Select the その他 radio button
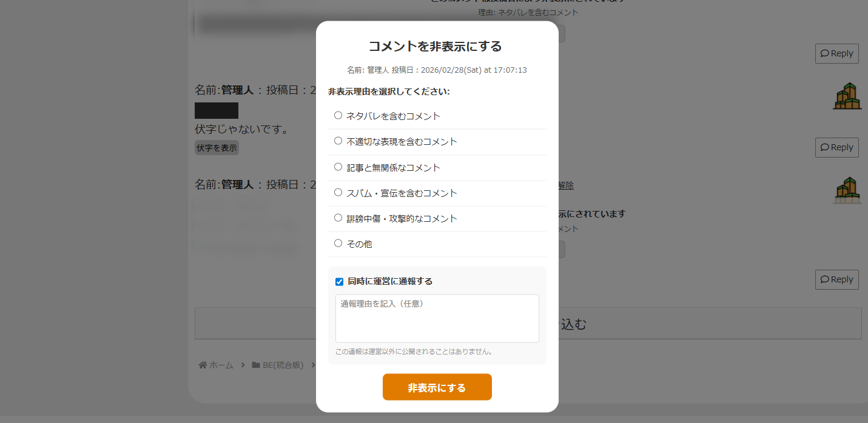The image size is (868, 423). [338, 243]
